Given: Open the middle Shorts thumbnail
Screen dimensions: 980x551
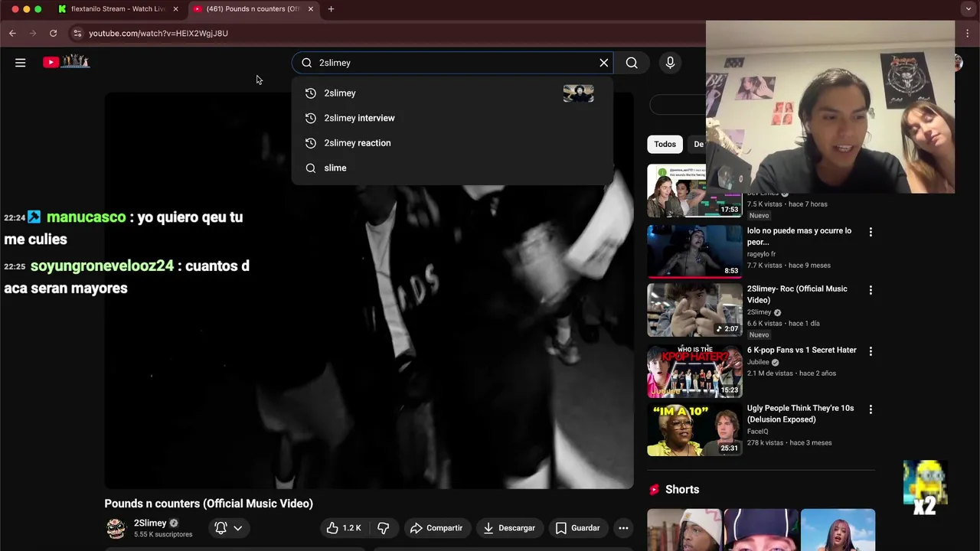Looking at the screenshot, I should tap(761, 530).
